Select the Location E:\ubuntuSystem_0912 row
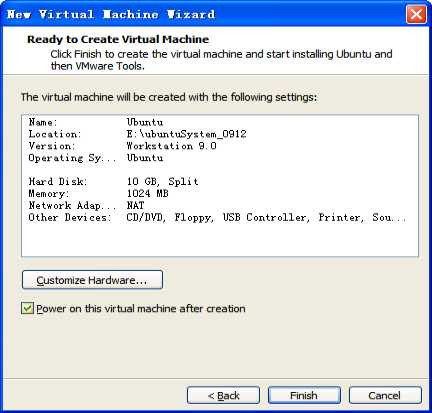The image size is (432, 413). click(220, 134)
